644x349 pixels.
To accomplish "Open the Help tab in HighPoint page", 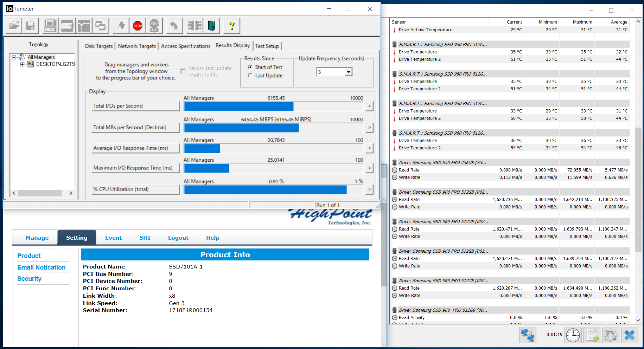I will pyautogui.click(x=212, y=238).
